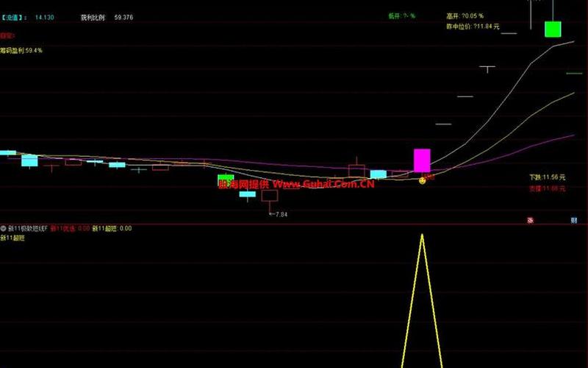Click the smiley face signal marker
This screenshot has height=368, width=588.
(x=423, y=180)
